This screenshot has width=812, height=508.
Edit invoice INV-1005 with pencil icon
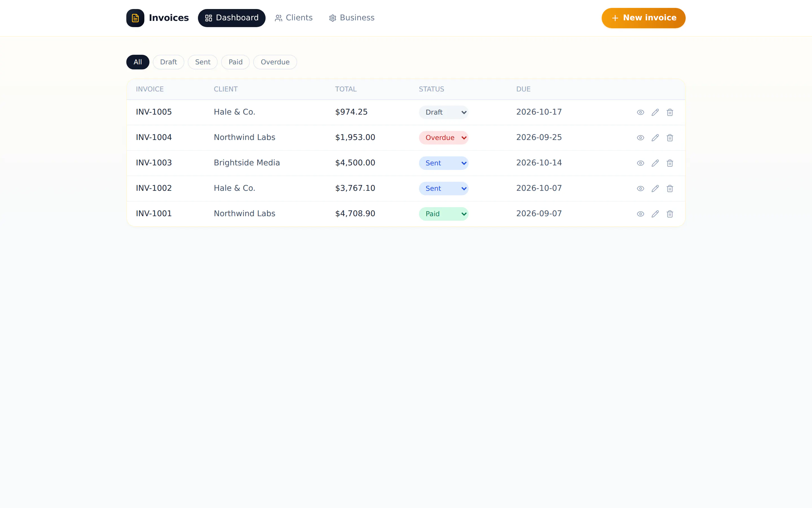[x=655, y=112]
